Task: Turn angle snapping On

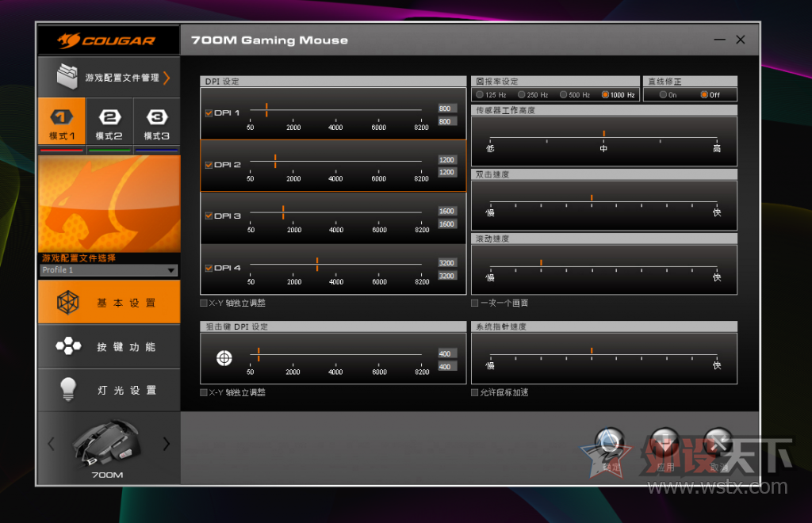Action: 663,94
